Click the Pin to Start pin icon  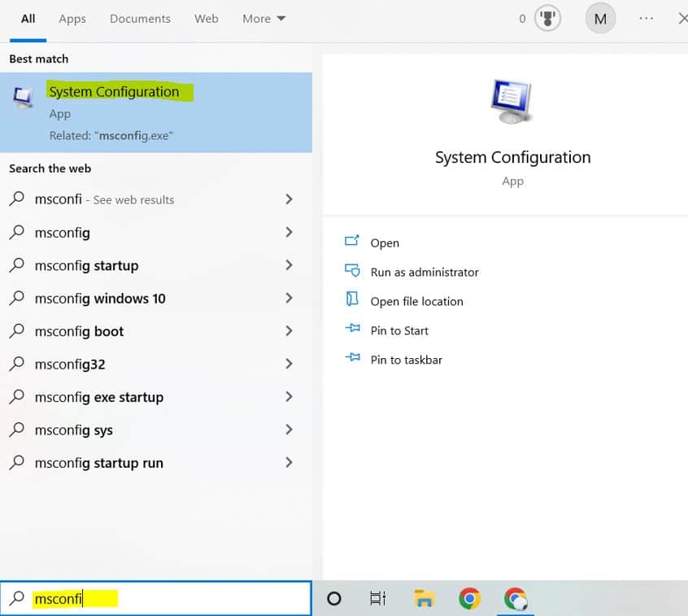click(x=352, y=328)
